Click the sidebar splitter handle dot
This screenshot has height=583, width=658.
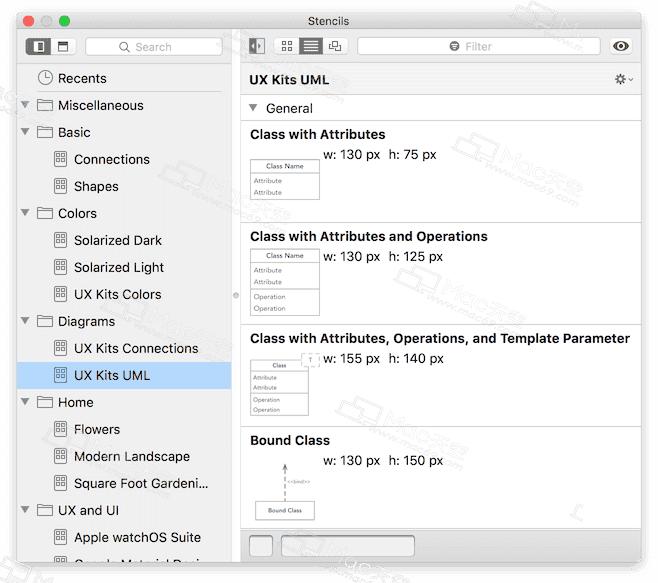(236, 295)
